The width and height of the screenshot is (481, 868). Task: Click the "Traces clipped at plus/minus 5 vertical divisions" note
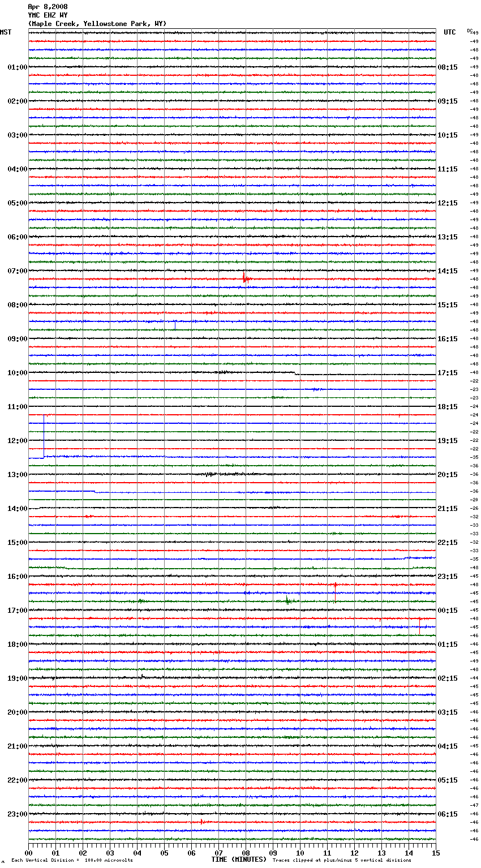(x=342, y=860)
